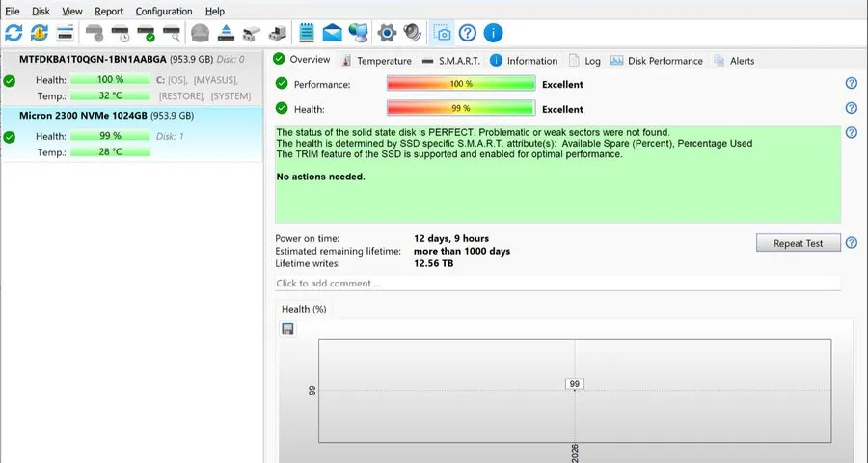868x463 pixels.
Task: Select the Micron 2300 NVMe 1024GB disk
Action: coord(132,133)
